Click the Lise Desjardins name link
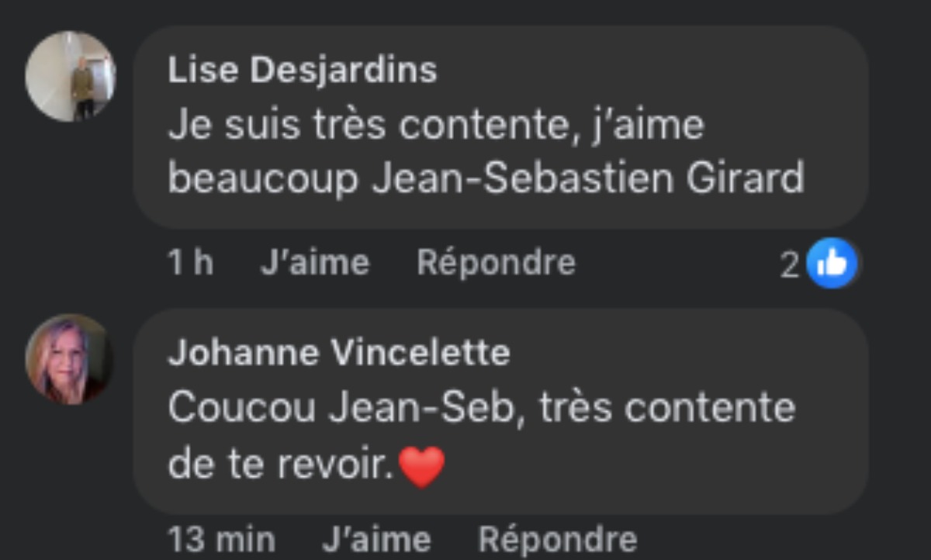 click(303, 71)
